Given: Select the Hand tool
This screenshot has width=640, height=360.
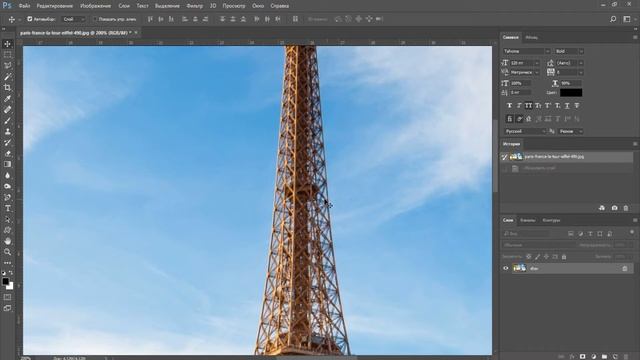Looking at the screenshot, I should coord(7,241).
